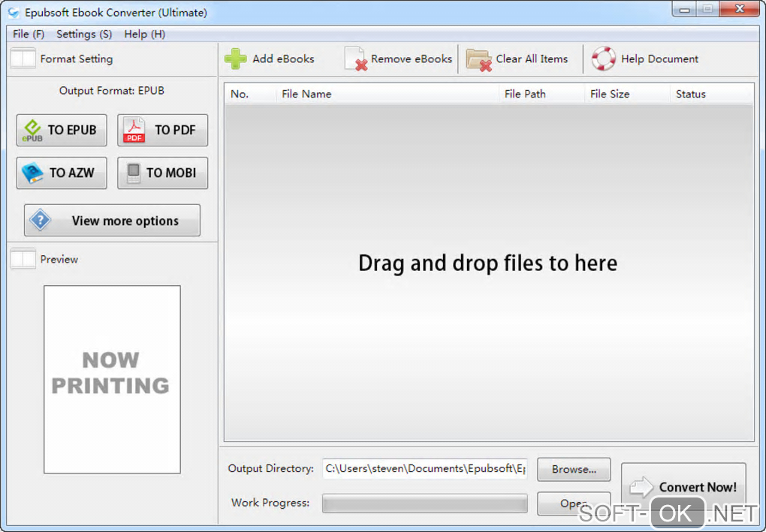
Task: Click the lifebuoy Help Document icon
Action: coord(603,59)
